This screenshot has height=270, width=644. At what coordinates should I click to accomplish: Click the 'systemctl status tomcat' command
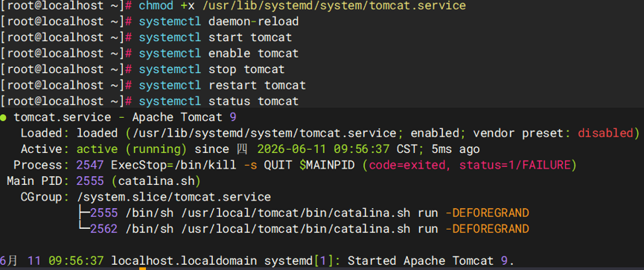218,101
